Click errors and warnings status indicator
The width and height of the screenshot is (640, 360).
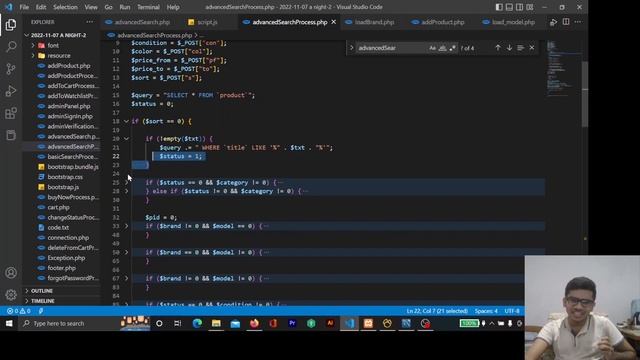(18, 311)
